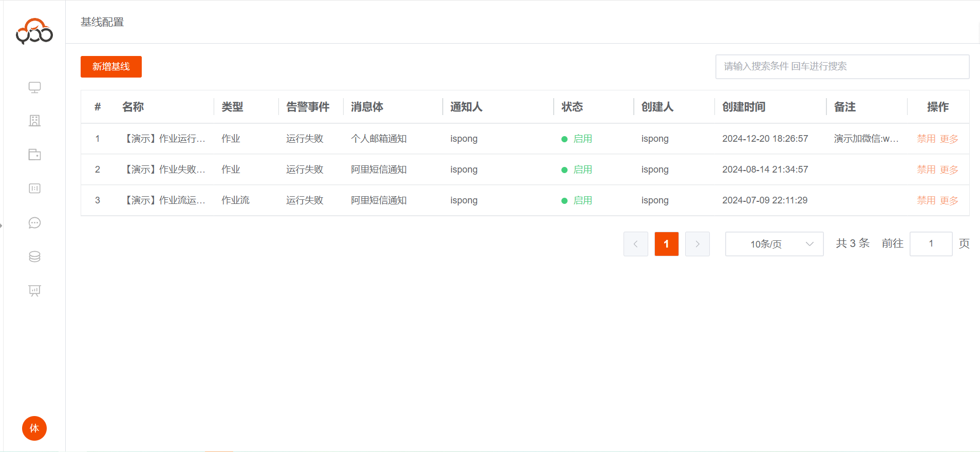This screenshot has height=452, width=980.
Task: Disable the second row baseline 禁用
Action: (926, 169)
